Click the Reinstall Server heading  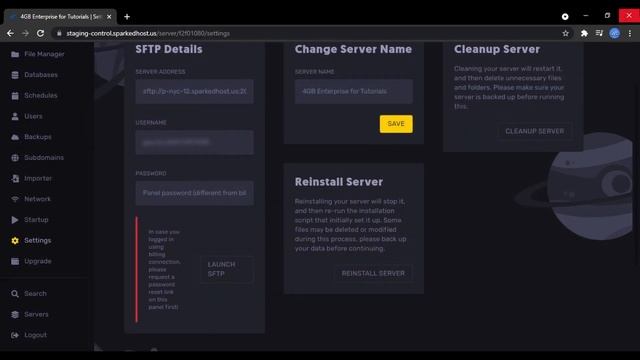pos(339,182)
